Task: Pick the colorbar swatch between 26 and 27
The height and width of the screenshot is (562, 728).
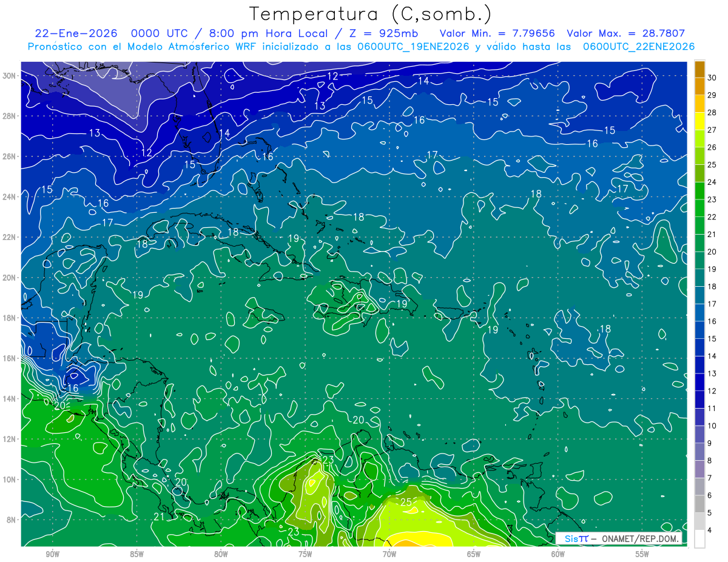Action: coord(699,138)
